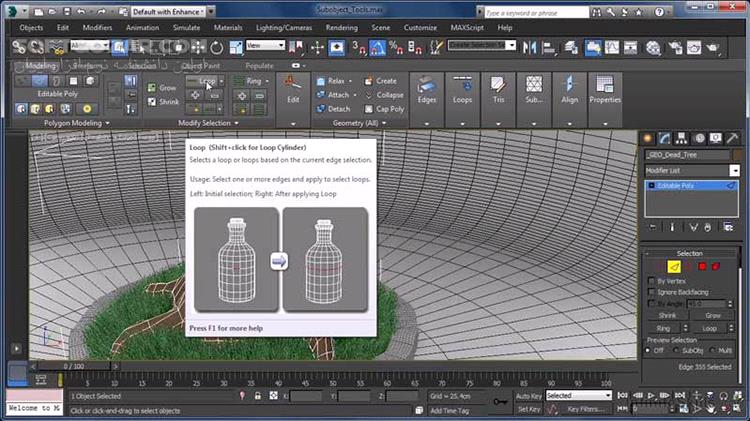This screenshot has height=421, width=750.
Task: Select the yellow Edge sub-object level icon
Action: 674,267
